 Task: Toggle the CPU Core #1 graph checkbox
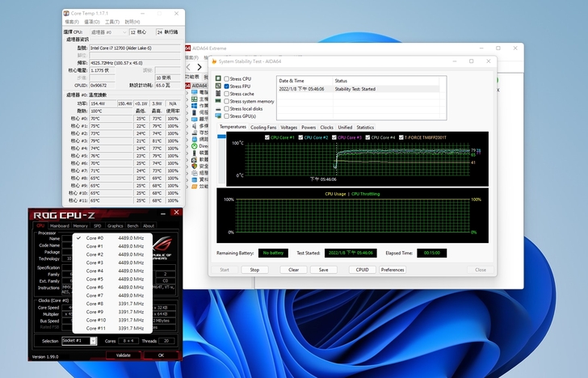[x=267, y=137]
